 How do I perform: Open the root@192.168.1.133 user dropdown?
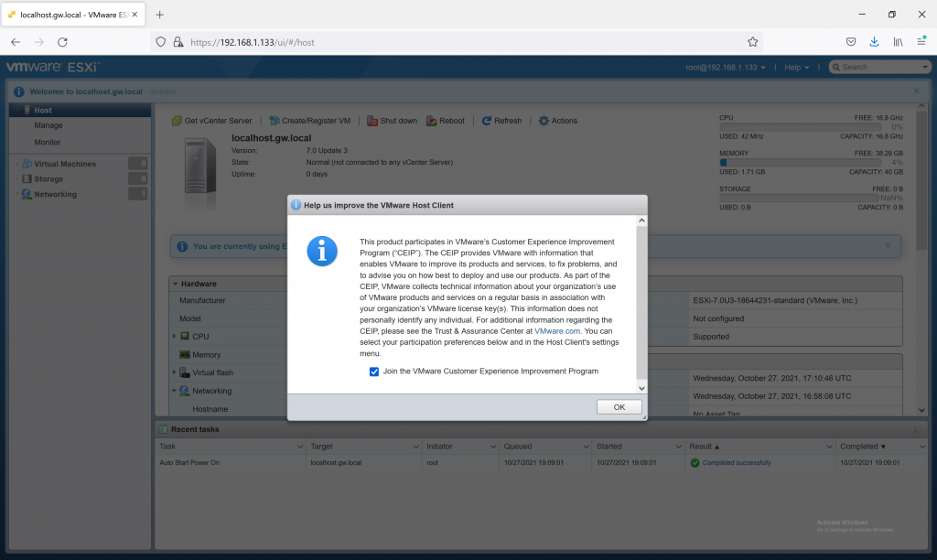click(725, 67)
